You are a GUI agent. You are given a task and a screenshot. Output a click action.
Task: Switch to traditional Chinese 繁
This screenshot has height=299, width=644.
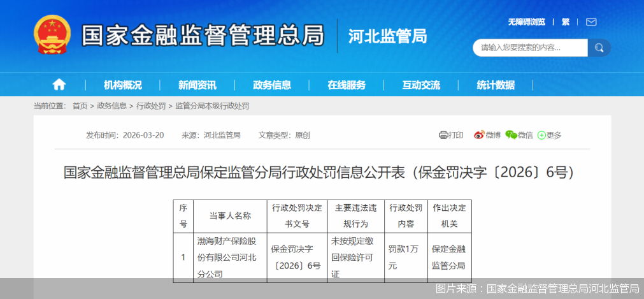tap(566, 22)
